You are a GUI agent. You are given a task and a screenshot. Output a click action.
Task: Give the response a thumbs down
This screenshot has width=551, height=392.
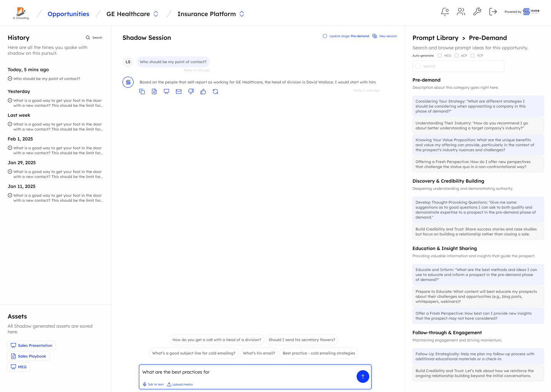click(191, 91)
